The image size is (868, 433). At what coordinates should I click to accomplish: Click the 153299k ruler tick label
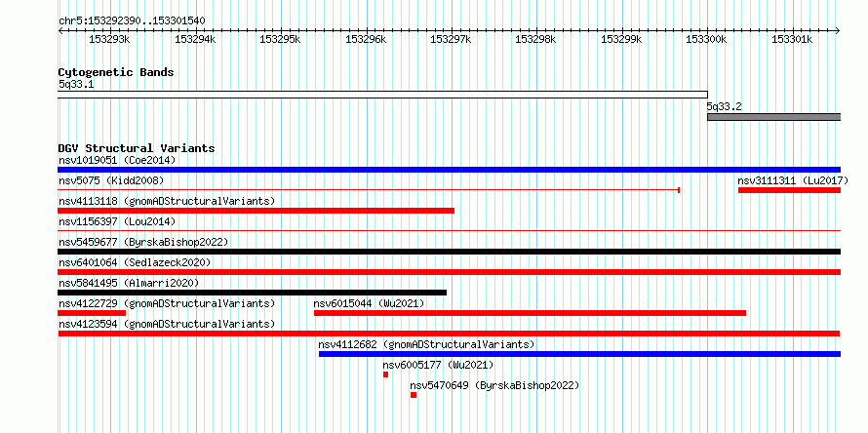pyautogui.click(x=621, y=40)
